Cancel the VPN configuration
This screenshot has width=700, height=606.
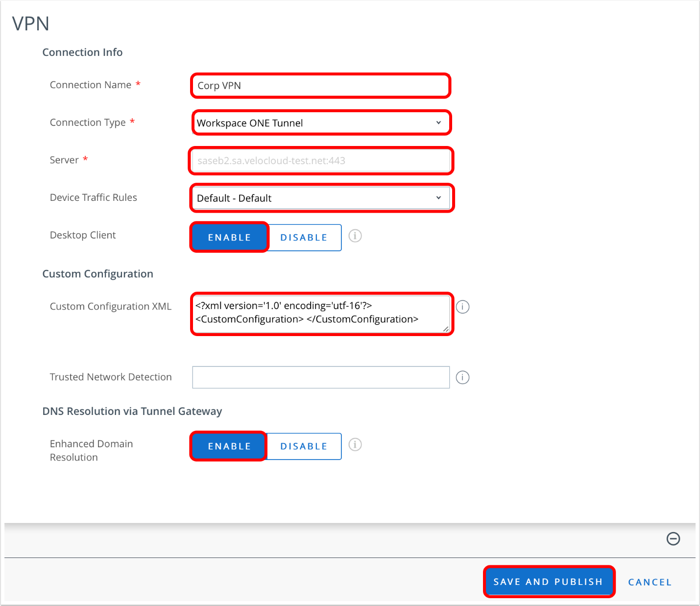[650, 582]
